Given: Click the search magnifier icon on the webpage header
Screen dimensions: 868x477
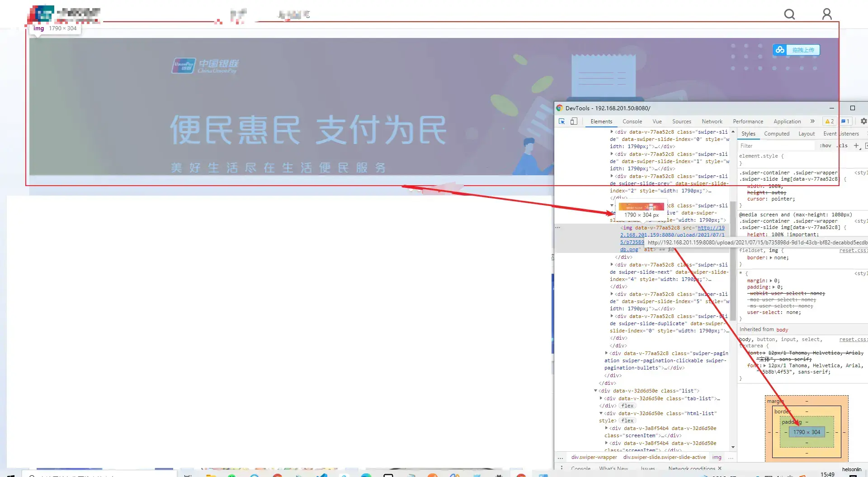Looking at the screenshot, I should pos(789,14).
